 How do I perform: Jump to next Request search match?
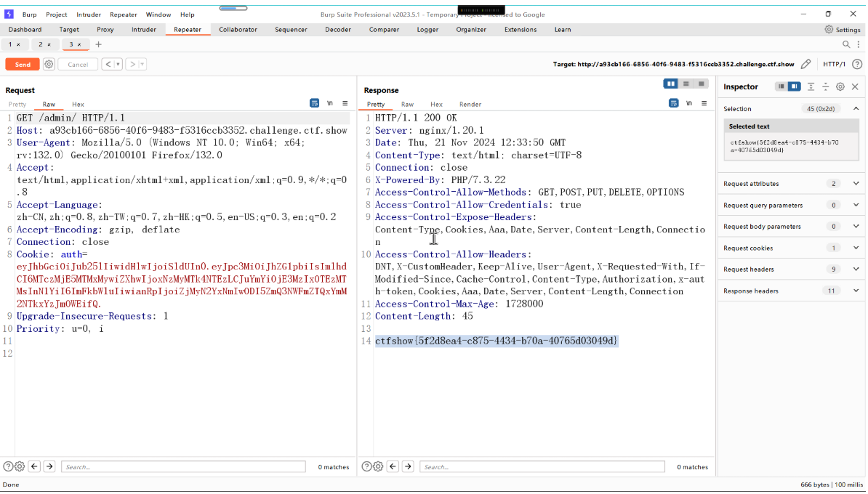coord(49,467)
